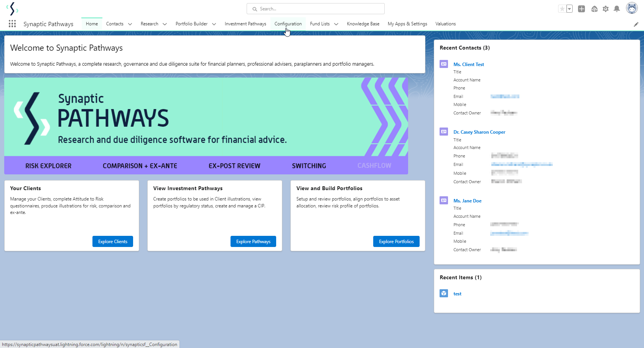Screen dimensions: 644x348
Task: Click the pencil icon to edit navigation
Action: (636, 24)
